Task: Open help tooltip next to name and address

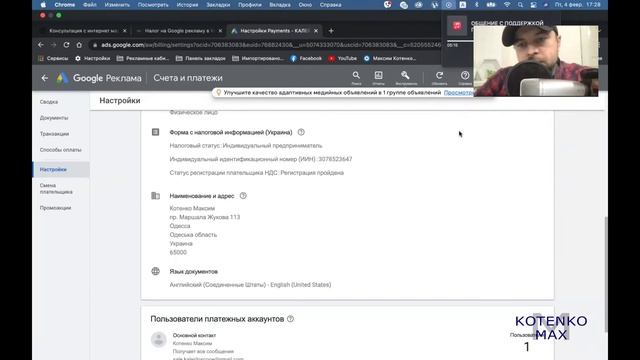Action: coord(243,196)
